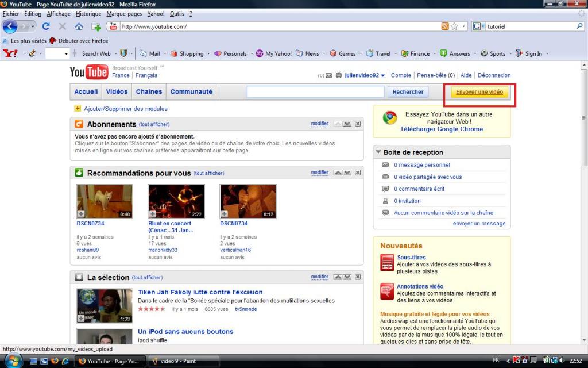588x368 pixels.
Task: Click the Yahoo! logo on the toolbar
Action: 10,53
